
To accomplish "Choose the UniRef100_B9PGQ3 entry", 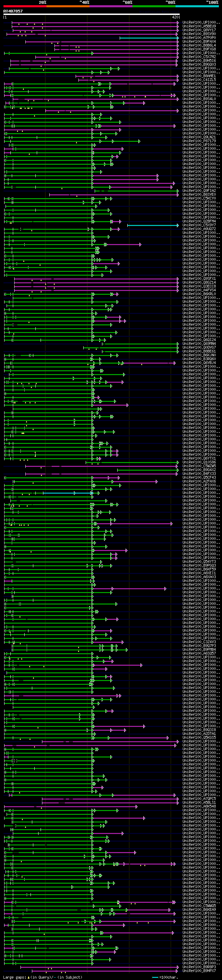I will tap(199, 565).
